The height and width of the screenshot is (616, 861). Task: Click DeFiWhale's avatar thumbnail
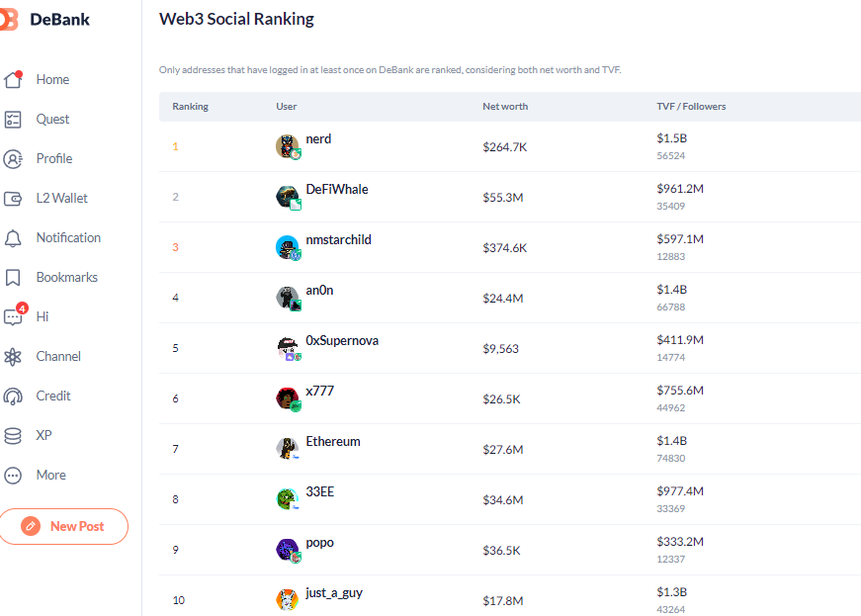(x=288, y=198)
